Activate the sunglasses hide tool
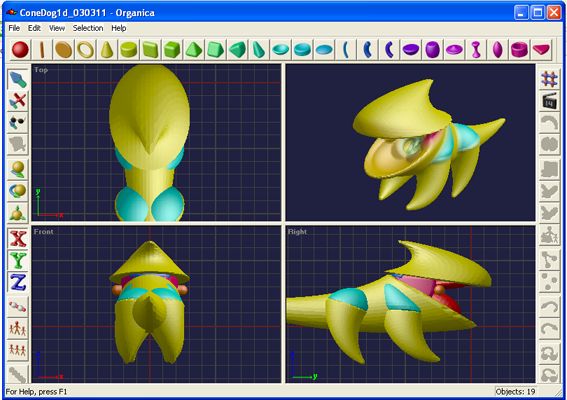Screen dimensions: 567x400 pyautogui.click(x=18, y=123)
